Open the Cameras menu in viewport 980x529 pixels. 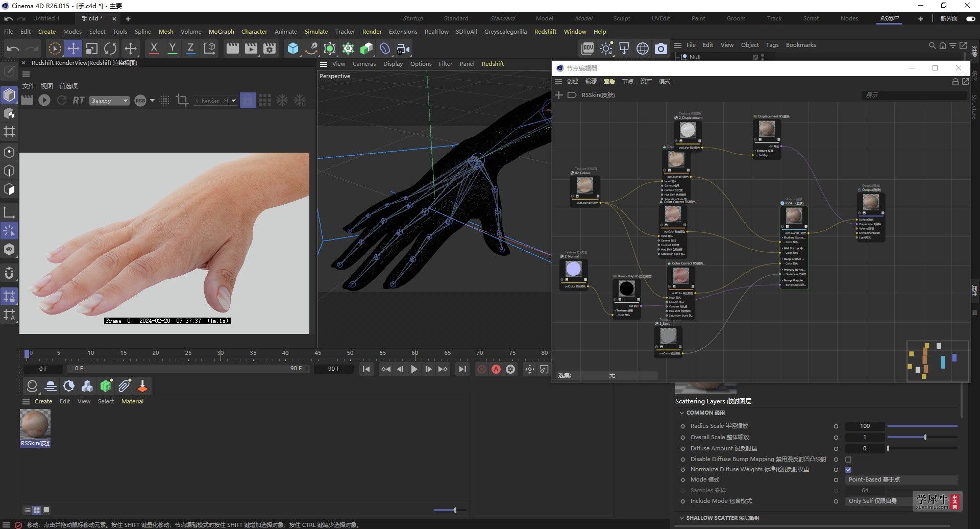(364, 64)
